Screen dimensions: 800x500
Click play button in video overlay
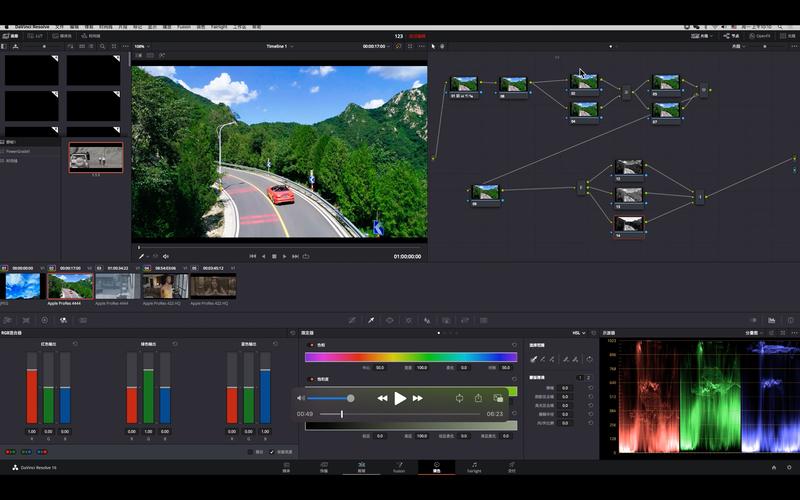point(400,398)
